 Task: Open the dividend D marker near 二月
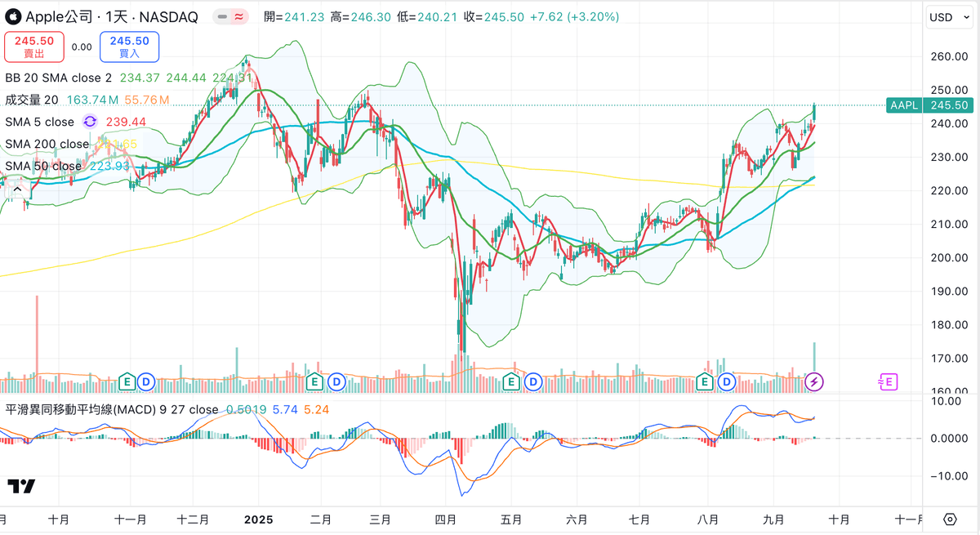click(336, 381)
